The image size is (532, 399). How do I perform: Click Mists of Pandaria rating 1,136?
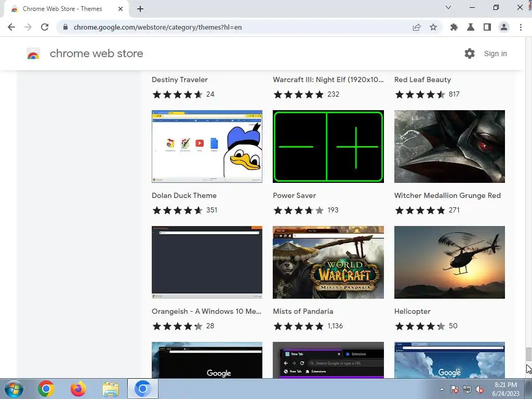coord(308,326)
